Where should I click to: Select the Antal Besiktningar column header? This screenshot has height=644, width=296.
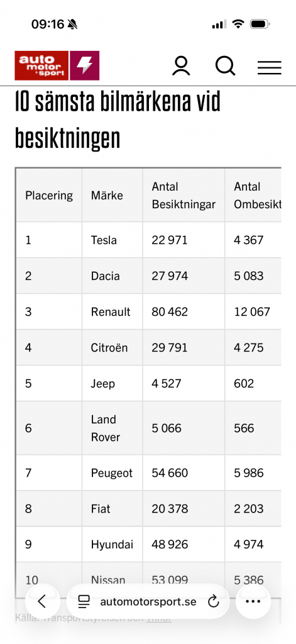184,196
